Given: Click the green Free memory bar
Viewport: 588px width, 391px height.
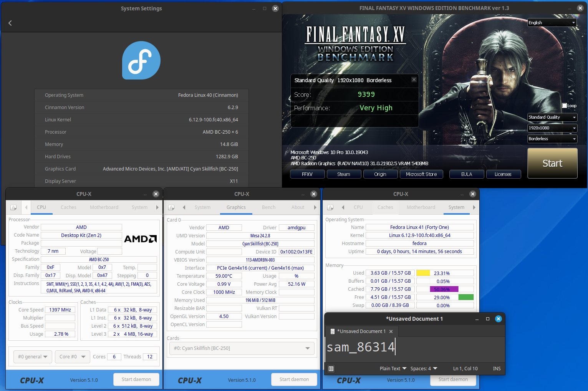Looking at the screenshot, I should click(x=466, y=297).
